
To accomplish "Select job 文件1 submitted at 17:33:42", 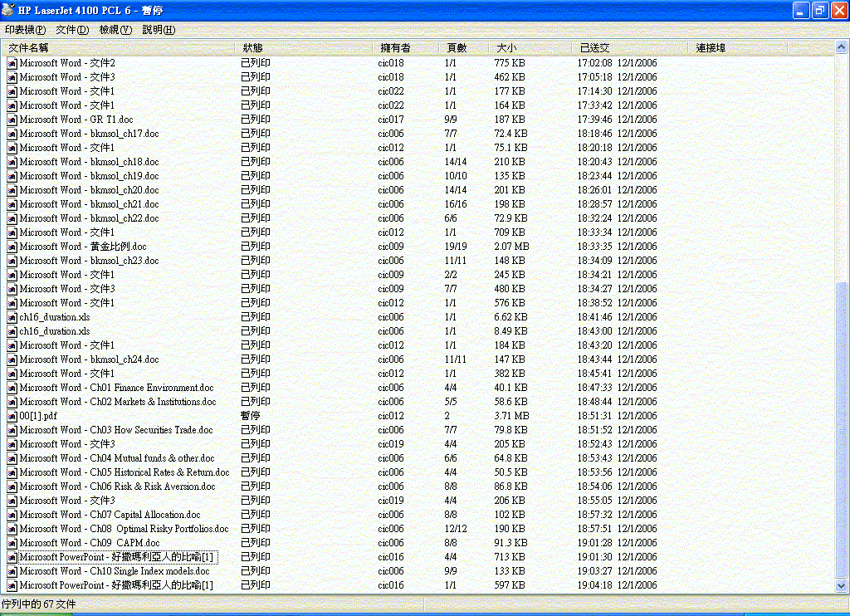I will 67,105.
